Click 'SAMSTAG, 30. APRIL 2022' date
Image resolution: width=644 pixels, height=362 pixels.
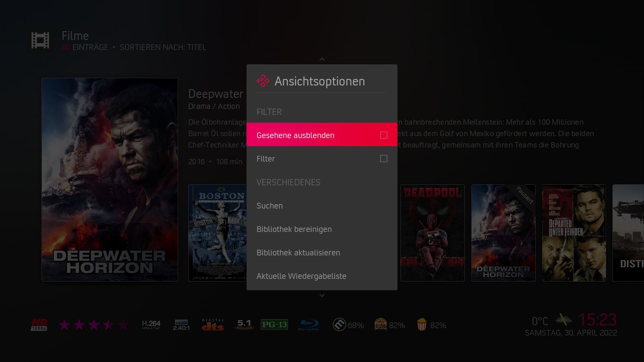click(571, 333)
